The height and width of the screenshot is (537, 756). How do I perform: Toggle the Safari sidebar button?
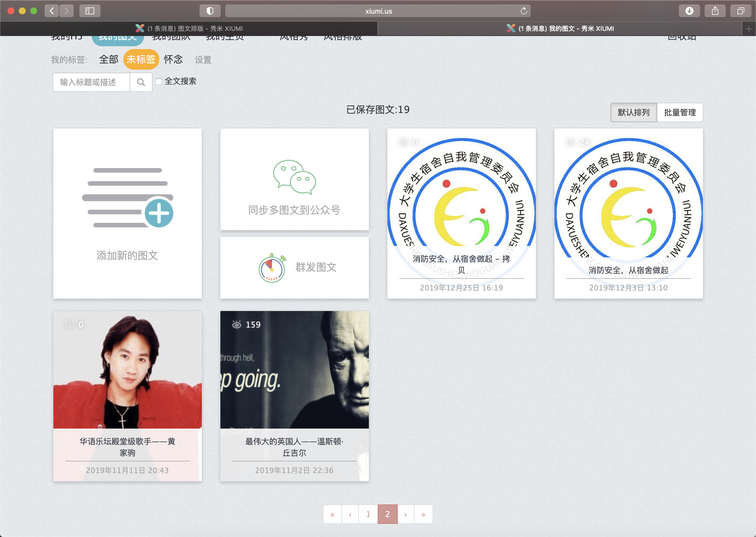pos(90,11)
